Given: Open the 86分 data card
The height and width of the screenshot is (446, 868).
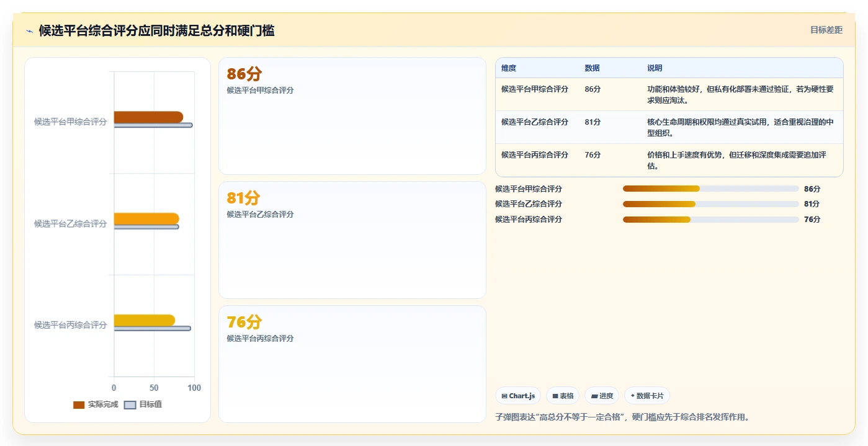Looking at the screenshot, I should (352, 116).
